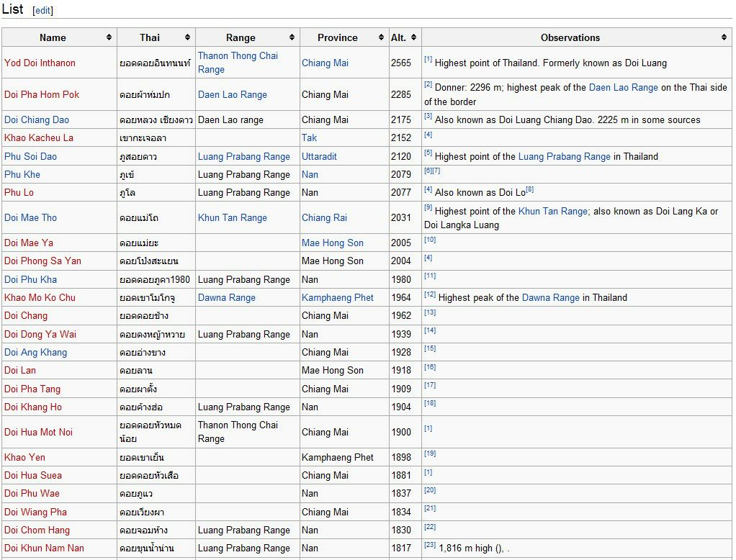Open Doi Khun Nam Nan link
736x560 pixels.
pos(44,548)
